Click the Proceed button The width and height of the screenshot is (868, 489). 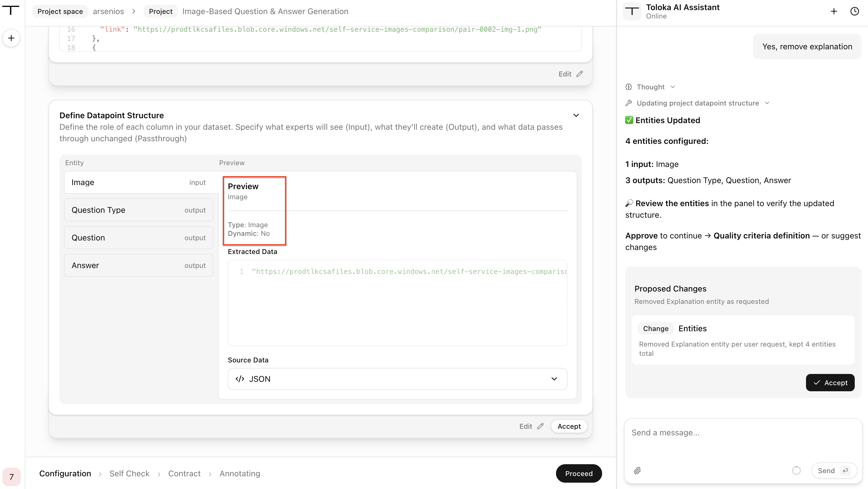(x=578, y=473)
